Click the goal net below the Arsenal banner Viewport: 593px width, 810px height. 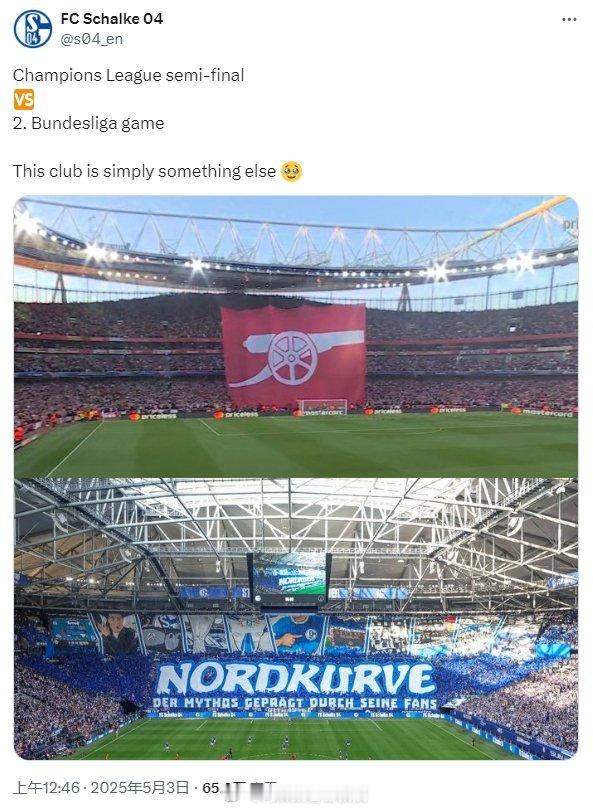322,407
